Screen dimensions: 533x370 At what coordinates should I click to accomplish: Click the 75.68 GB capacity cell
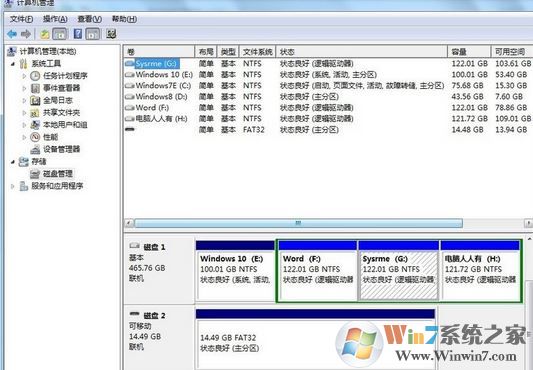coord(467,85)
